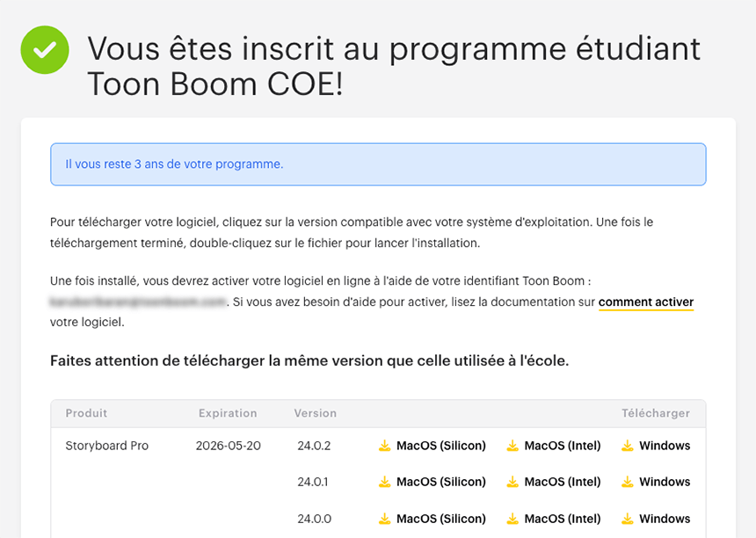Click download icon for 24.0.2 MacOS Intel
The height and width of the screenshot is (538, 756).
[x=512, y=446]
